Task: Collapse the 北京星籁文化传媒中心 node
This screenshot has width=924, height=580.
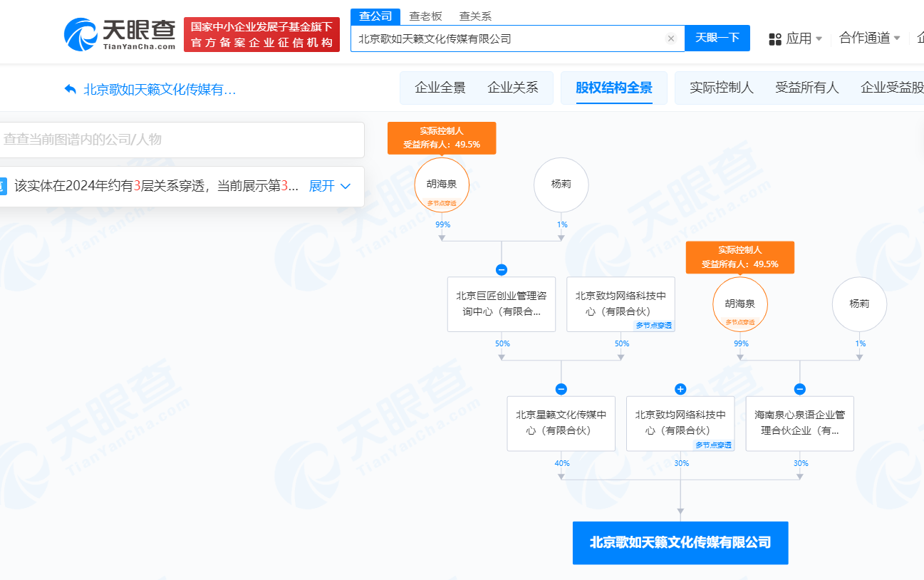Action: pos(561,389)
